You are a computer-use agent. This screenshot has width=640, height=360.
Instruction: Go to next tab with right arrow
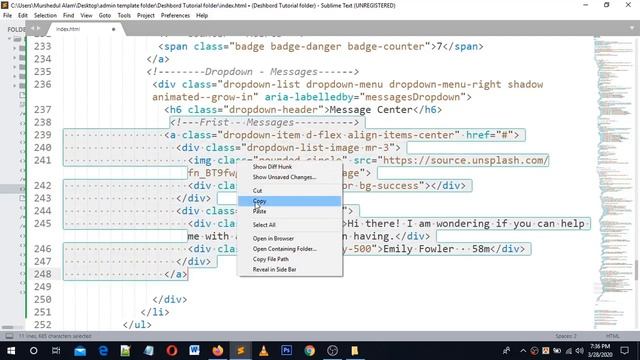pyautogui.click(x=38, y=29)
